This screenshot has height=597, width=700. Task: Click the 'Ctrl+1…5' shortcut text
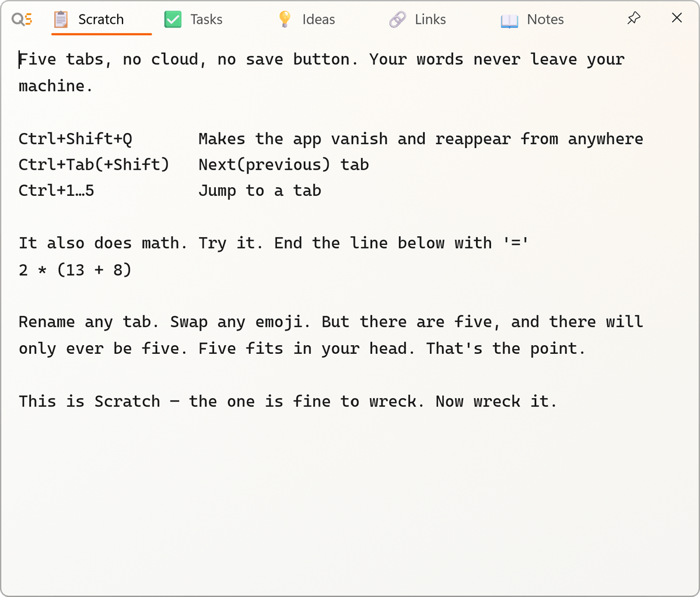pos(56,191)
